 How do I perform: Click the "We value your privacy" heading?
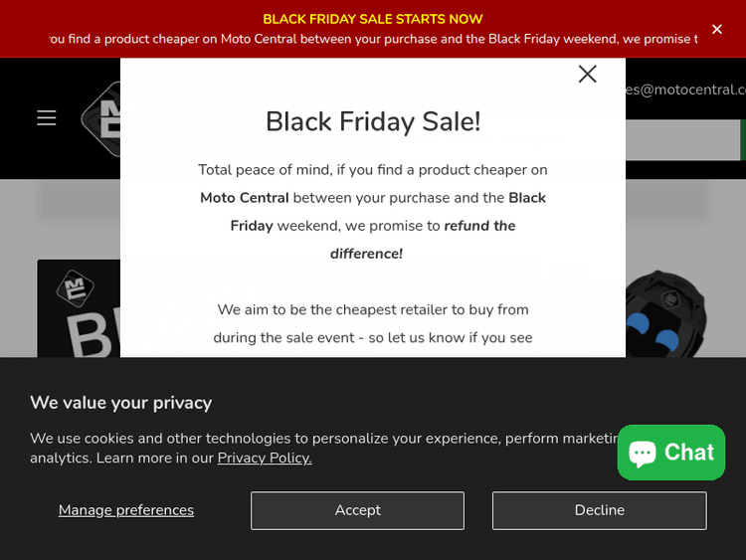pyautogui.click(x=120, y=402)
